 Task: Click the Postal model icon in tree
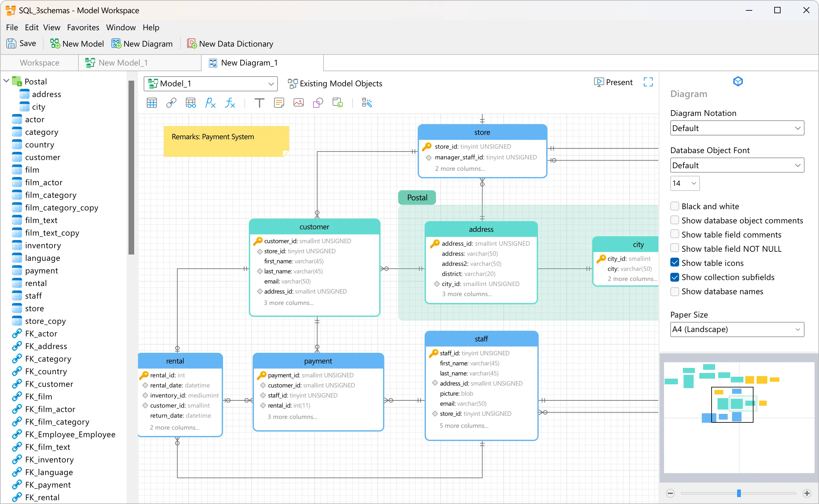pos(17,81)
